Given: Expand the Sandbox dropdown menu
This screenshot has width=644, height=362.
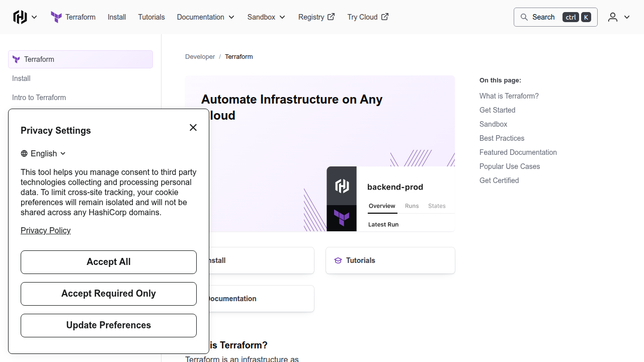Looking at the screenshot, I should (266, 17).
